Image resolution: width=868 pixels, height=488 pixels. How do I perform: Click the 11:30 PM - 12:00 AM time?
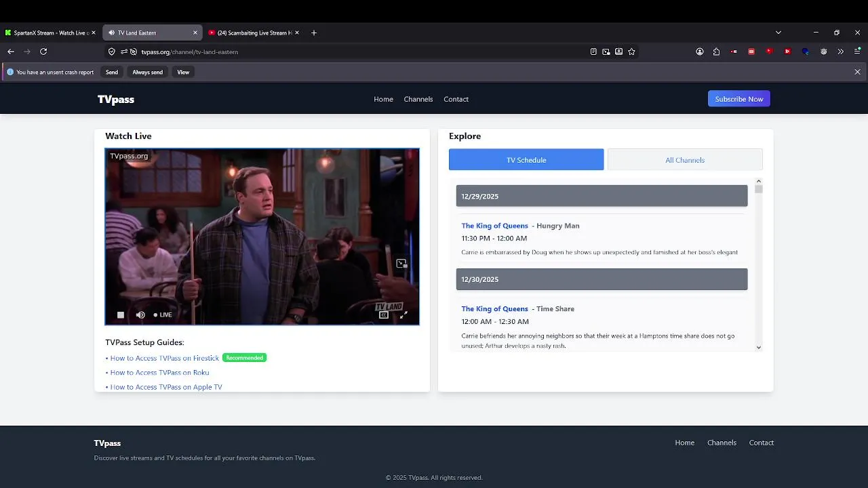click(494, 239)
